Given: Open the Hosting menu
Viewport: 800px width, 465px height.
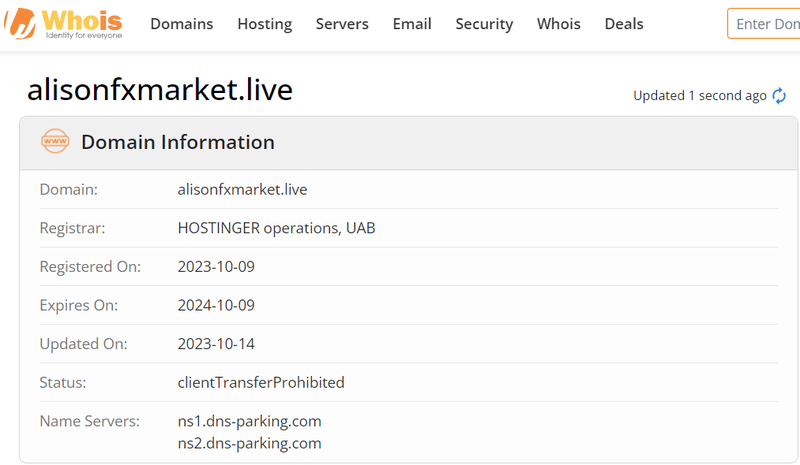Looking at the screenshot, I should click(265, 24).
